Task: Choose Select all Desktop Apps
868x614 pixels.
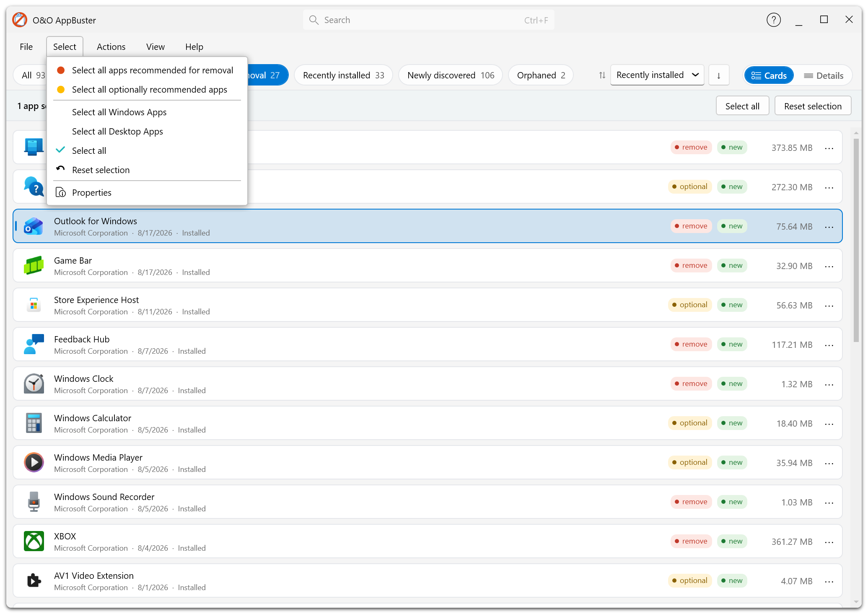Action: [147, 131]
